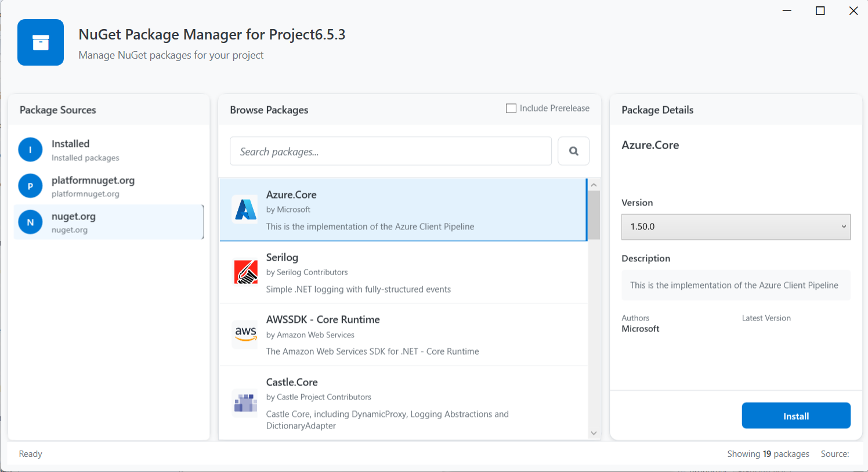This screenshot has height=472, width=868.
Task: Click the Serilog package logo
Action: coord(245,272)
